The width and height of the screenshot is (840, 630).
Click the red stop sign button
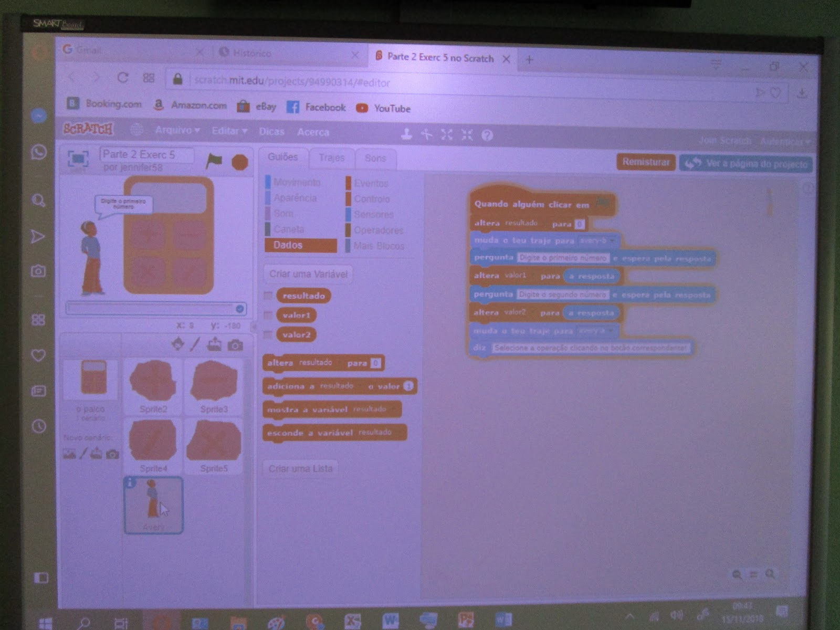point(240,162)
